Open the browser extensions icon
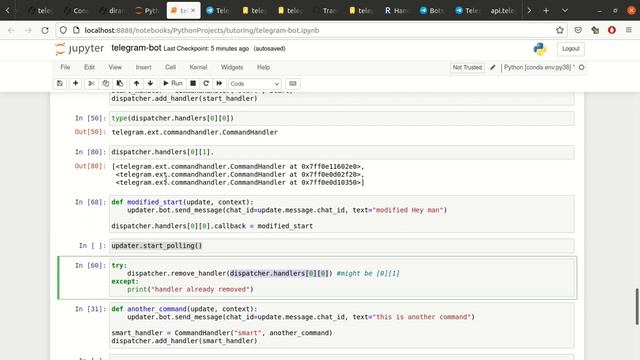 click(x=595, y=30)
